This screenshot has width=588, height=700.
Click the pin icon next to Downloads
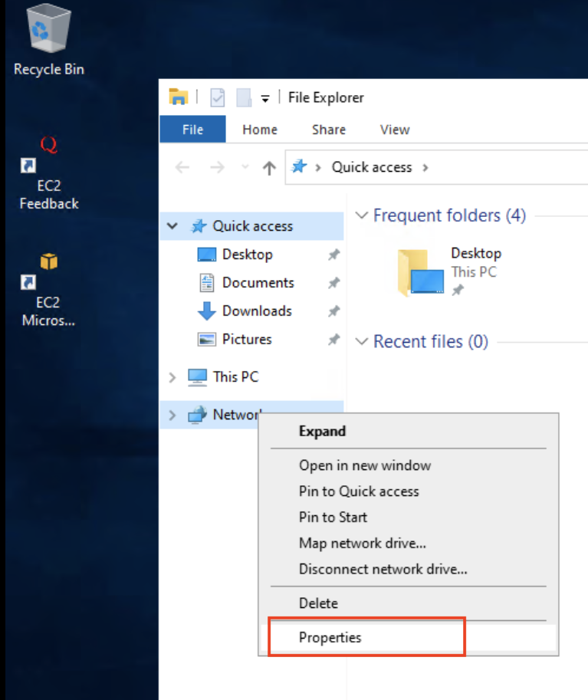(334, 311)
